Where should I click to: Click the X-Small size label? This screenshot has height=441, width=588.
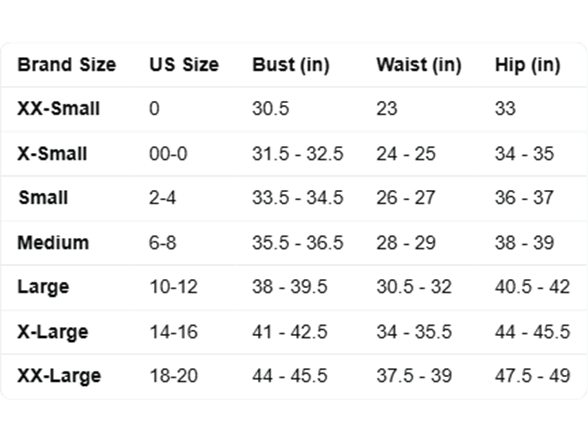[x=52, y=154]
